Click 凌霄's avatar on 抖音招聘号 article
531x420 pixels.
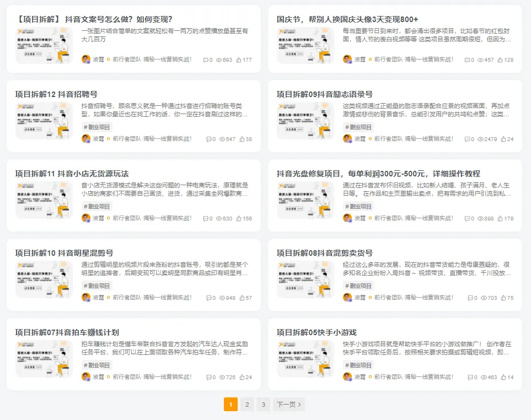point(85,140)
